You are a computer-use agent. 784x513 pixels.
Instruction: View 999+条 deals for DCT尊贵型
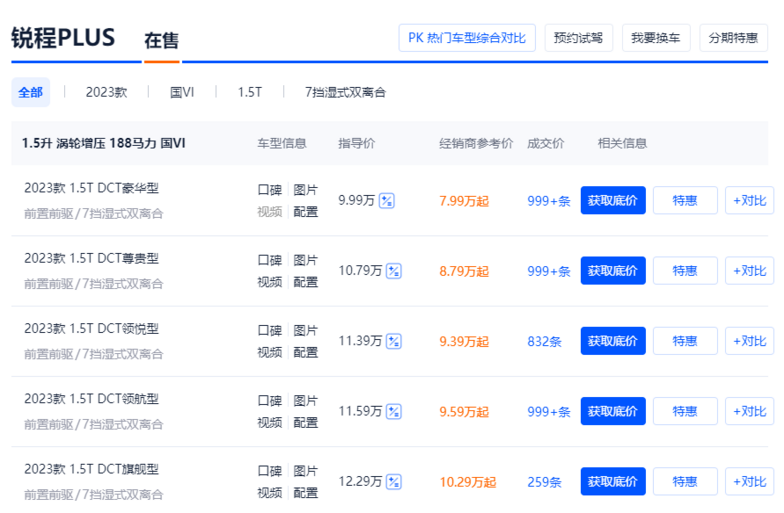[x=549, y=272]
